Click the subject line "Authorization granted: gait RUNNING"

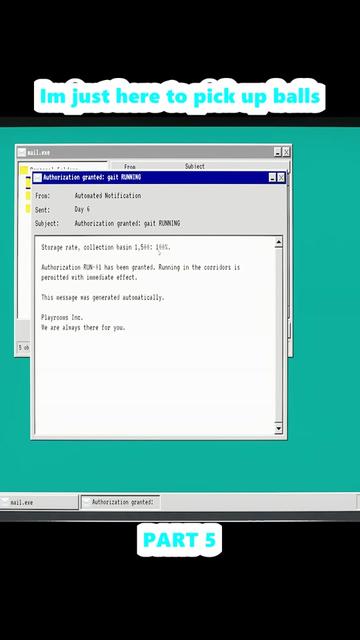(x=127, y=224)
